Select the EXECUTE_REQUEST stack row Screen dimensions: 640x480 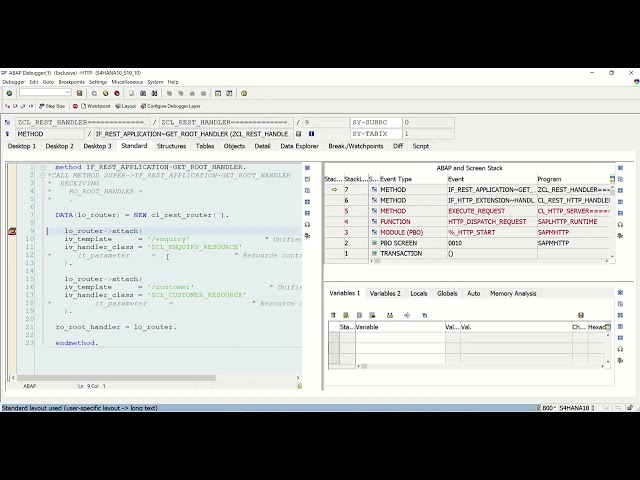pyautogui.click(x=469, y=211)
